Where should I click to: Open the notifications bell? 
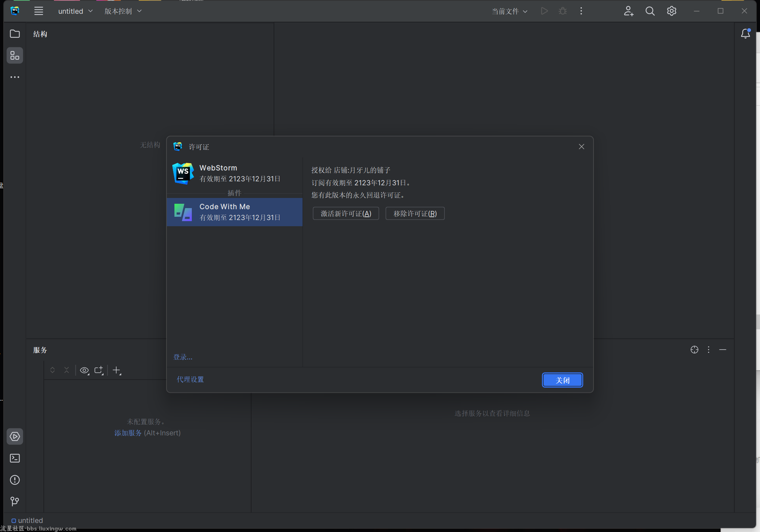tap(746, 34)
